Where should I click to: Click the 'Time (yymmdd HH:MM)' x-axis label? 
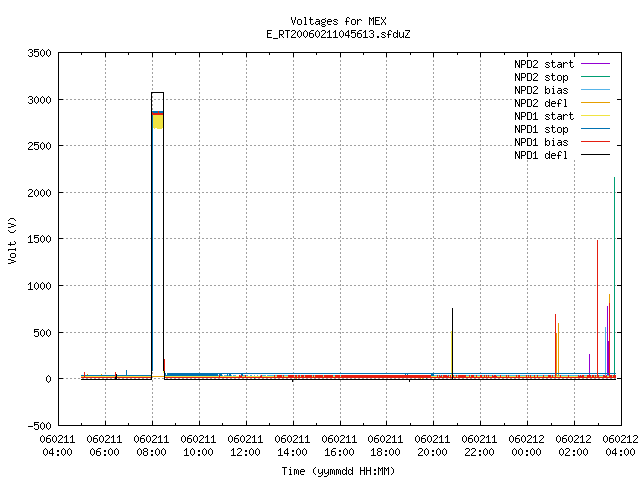[x=338, y=471]
